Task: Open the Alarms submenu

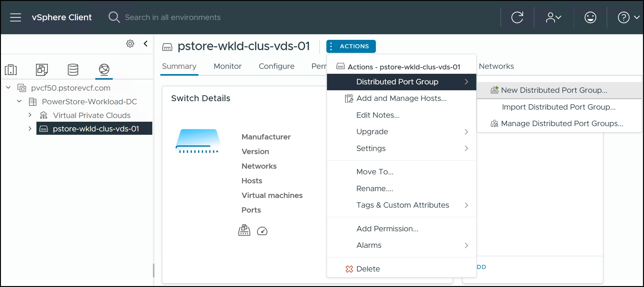Action: (402, 245)
